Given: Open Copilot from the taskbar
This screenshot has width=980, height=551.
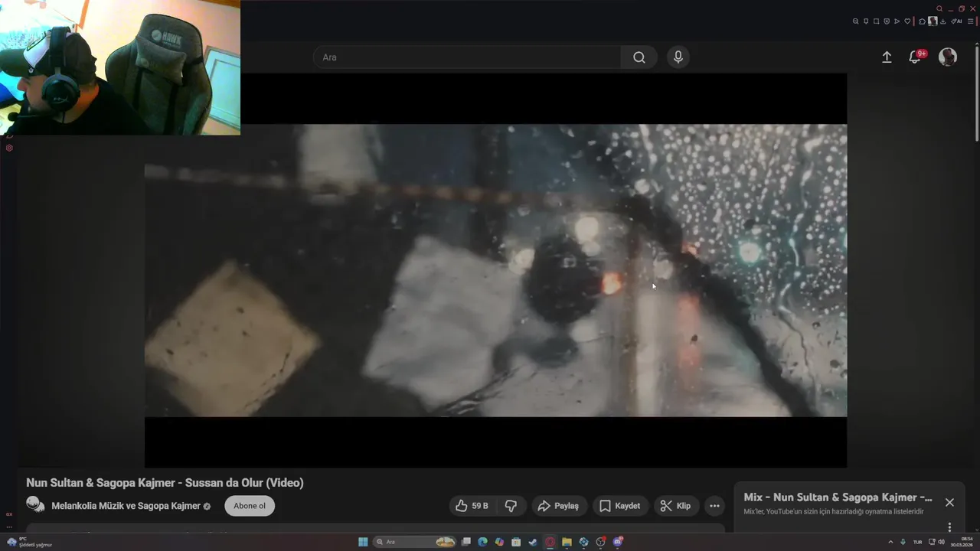Looking at the screenshot, I should (499, 542).
